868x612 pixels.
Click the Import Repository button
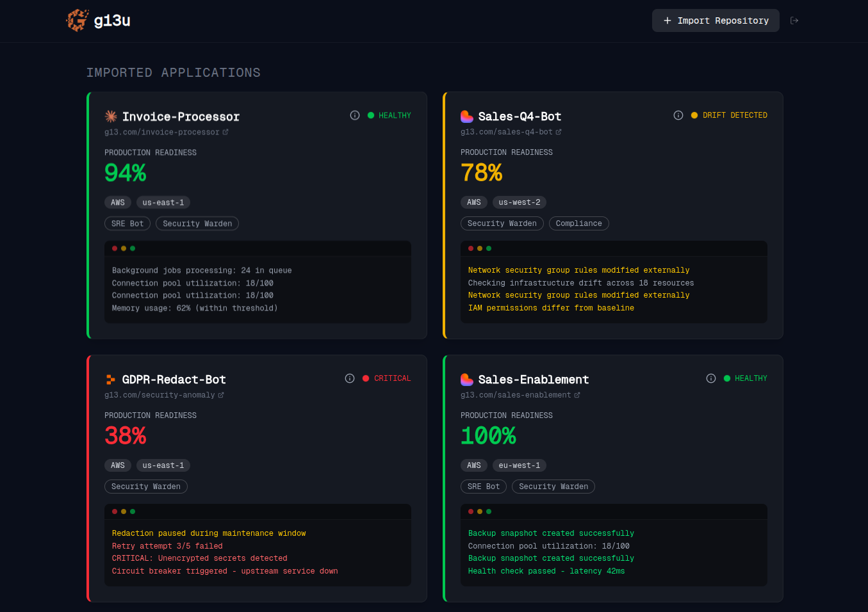coord(716,20)
